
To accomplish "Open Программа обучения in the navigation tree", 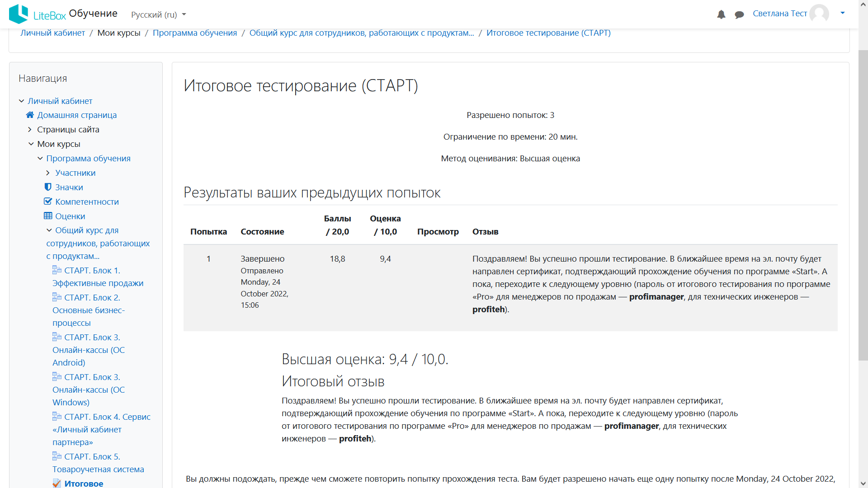I will pos(88,158).
